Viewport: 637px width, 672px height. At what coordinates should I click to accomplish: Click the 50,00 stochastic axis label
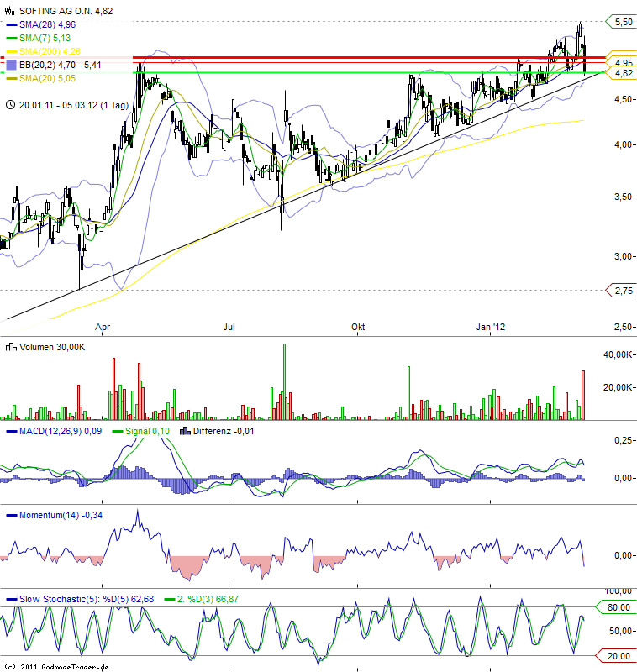pyautogui.click(x=621, y=631)
